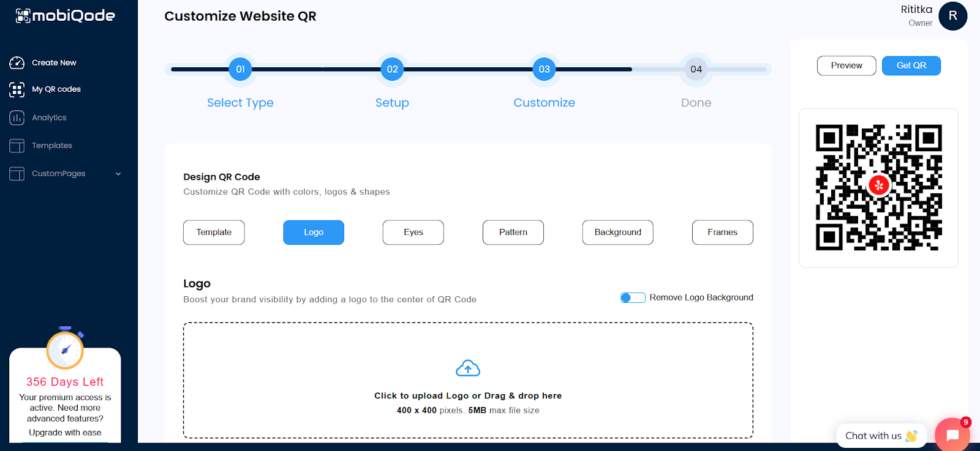Click the Create New gauge icon
Viewport: 980px width, 451px height.
click(x=17, y=63)
